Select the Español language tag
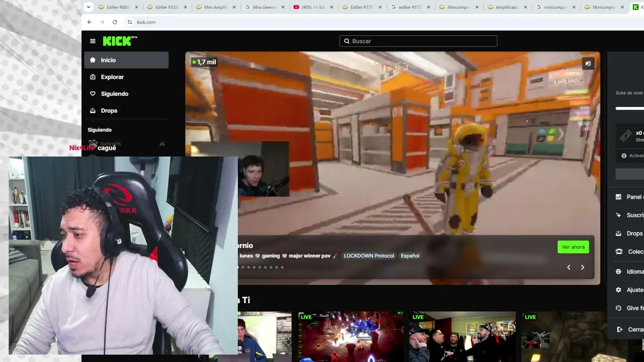 [x=410, y=256]
